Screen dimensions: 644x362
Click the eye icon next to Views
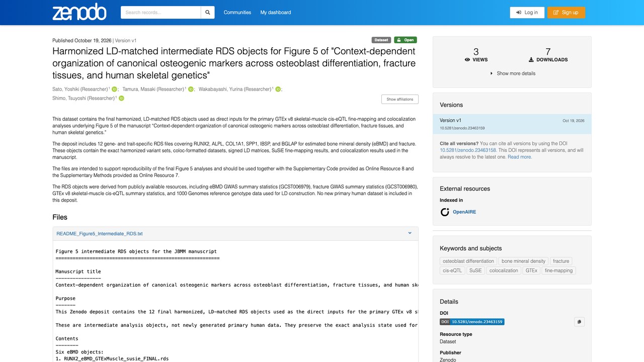pos(467,60)
